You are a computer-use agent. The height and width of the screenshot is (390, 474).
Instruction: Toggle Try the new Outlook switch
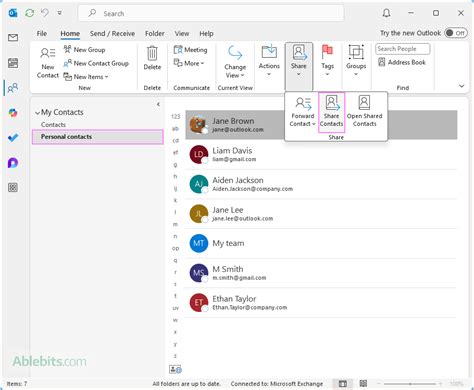(456, 33)
